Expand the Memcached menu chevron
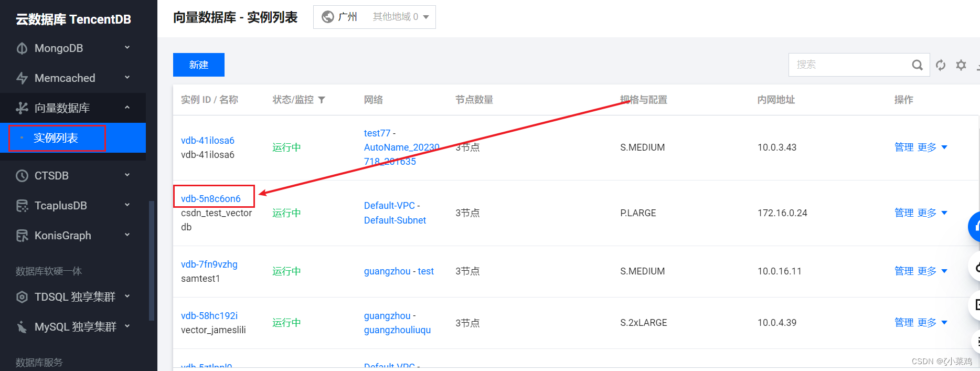Image resolution: width=980 pixels, height=371 pixels. [x=127, y=78]
